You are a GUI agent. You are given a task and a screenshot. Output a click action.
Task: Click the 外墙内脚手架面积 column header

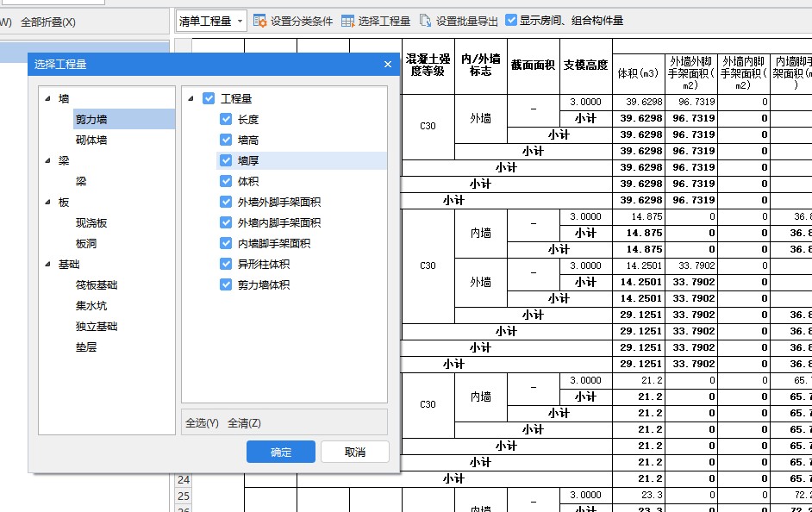click(743, 73)
